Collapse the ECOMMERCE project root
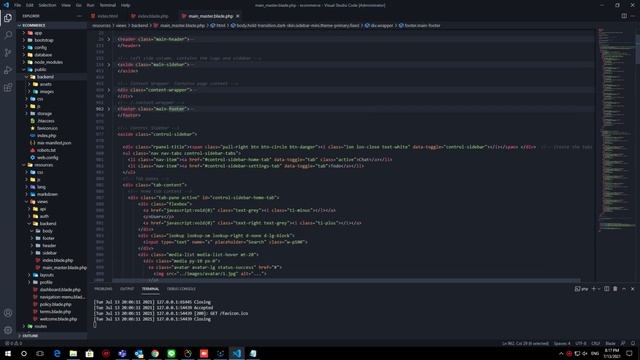This screenshot has height=360, width=640. click(x=51, y=25)
